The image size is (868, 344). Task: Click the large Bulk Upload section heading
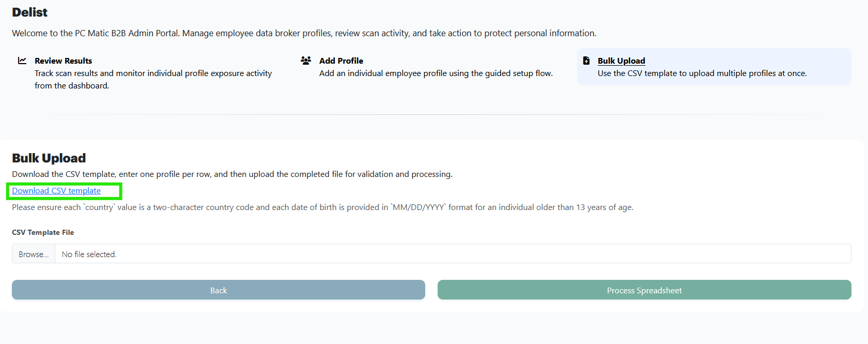pos(49,158)
